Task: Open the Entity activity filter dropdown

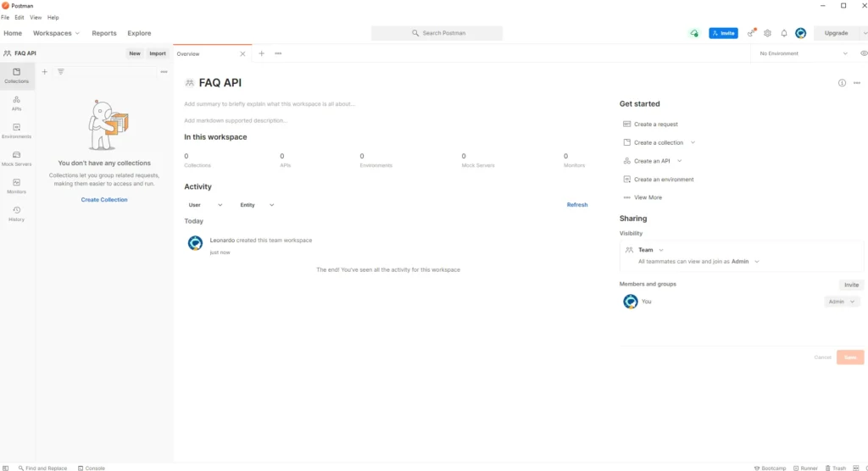Action: [256, 205]
